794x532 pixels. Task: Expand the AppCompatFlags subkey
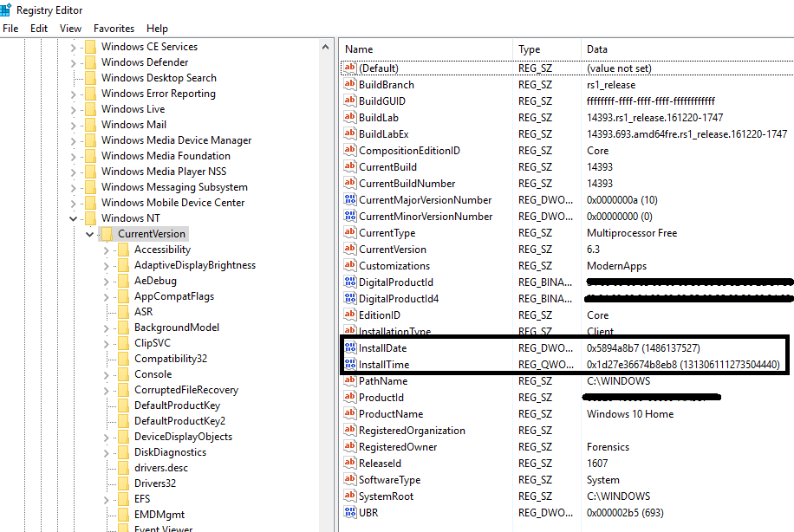[x=107, y=297]
